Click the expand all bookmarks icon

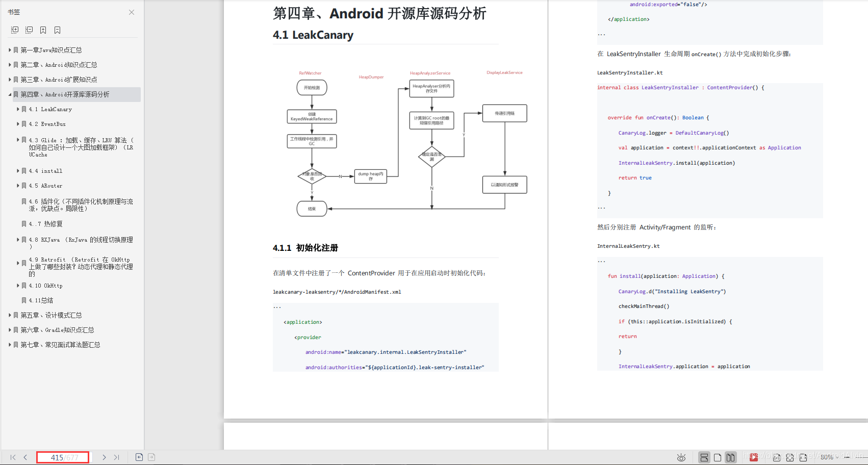15,30
